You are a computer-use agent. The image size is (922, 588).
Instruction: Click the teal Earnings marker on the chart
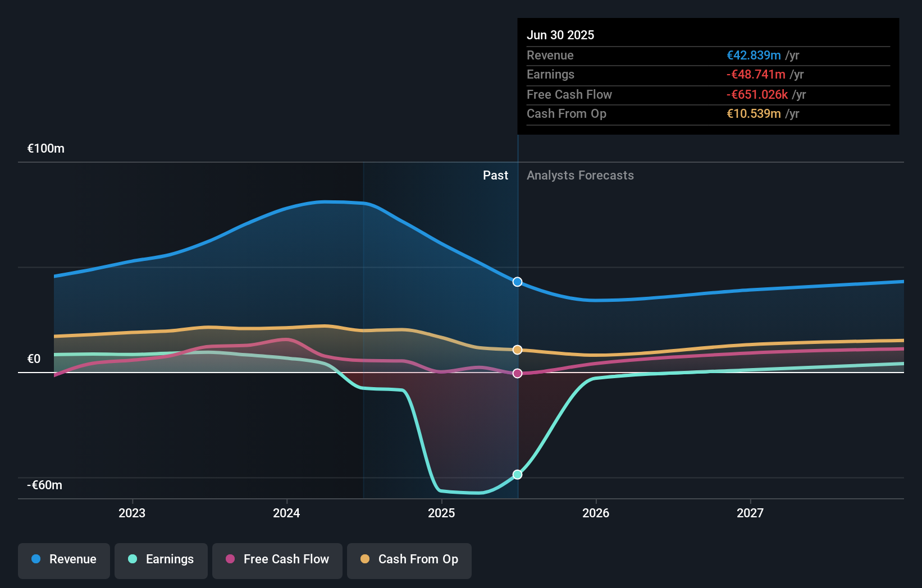[x=517, y=474]
